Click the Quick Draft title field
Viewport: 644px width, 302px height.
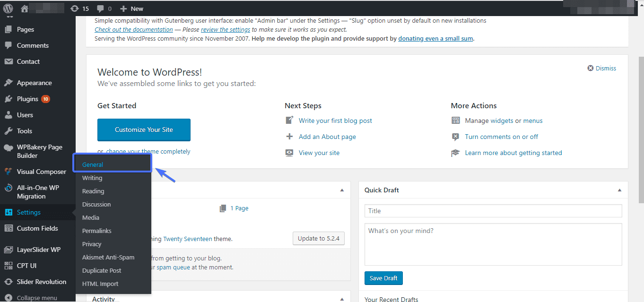click(493, 211)
